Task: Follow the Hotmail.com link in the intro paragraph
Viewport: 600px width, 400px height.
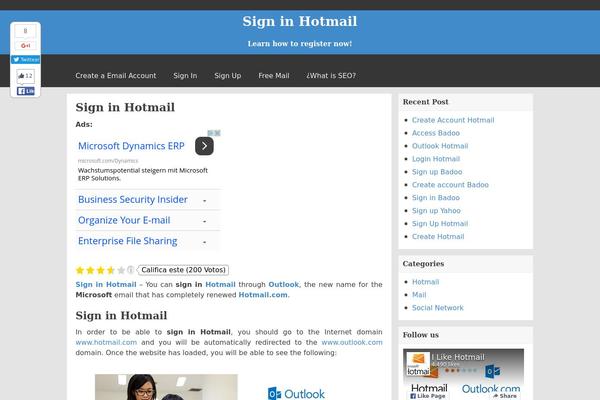Action: click(263, 295)
